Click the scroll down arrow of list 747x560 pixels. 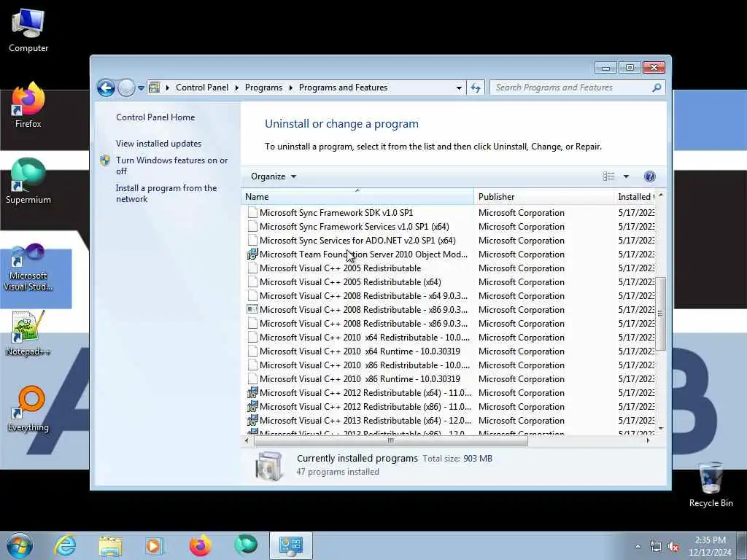coord(660,429)
